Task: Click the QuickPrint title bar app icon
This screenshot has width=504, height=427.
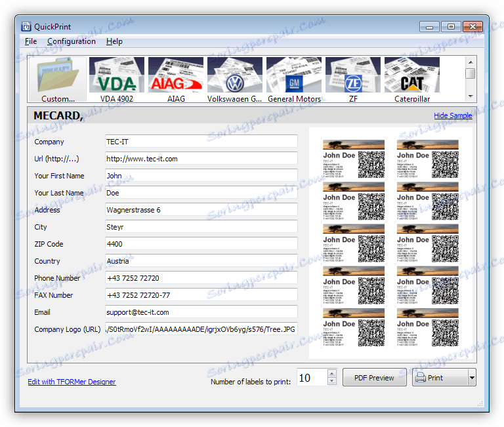Action: 26,26
